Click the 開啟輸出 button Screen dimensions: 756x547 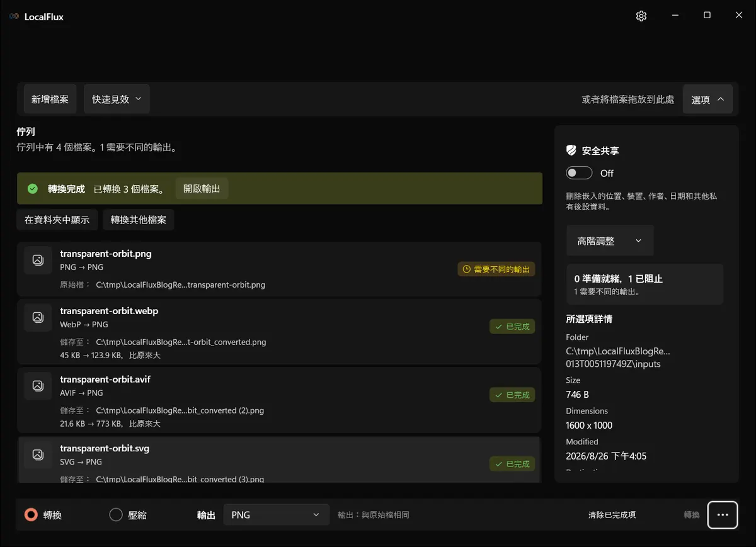point(202,188)
